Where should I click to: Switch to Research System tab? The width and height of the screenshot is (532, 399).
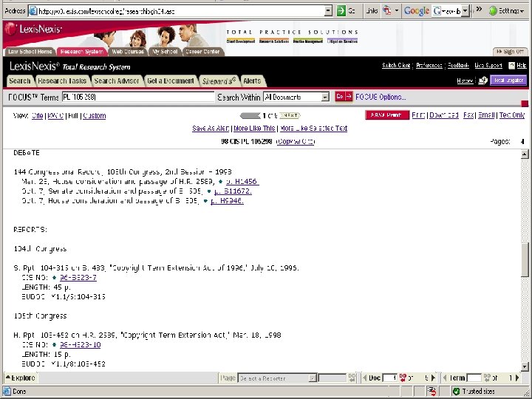82,52
